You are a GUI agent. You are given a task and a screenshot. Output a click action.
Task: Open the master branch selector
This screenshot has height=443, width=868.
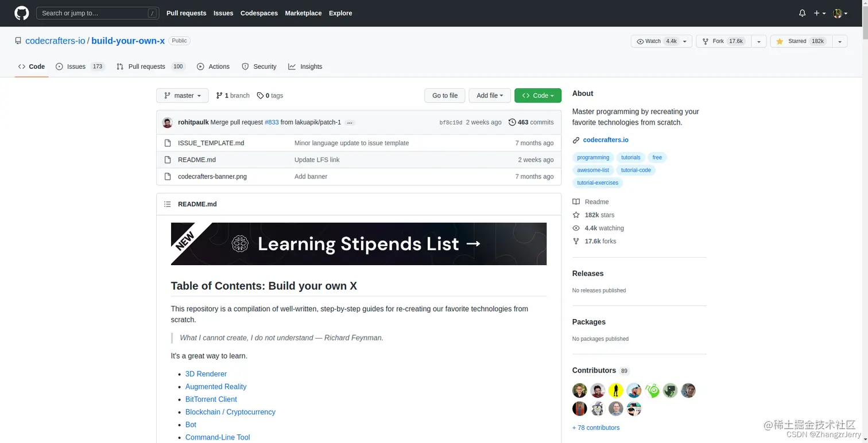(x=183, y=95)
